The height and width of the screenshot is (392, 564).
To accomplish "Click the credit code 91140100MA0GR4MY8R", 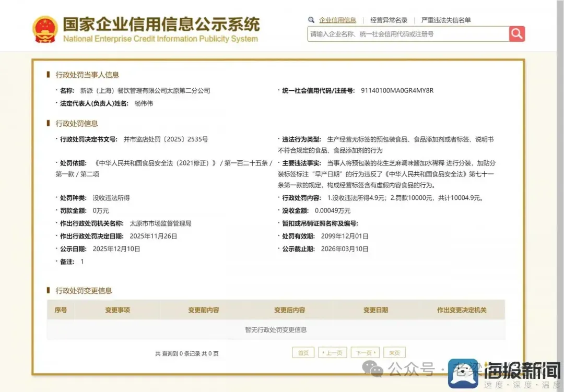I will point(397,91).
